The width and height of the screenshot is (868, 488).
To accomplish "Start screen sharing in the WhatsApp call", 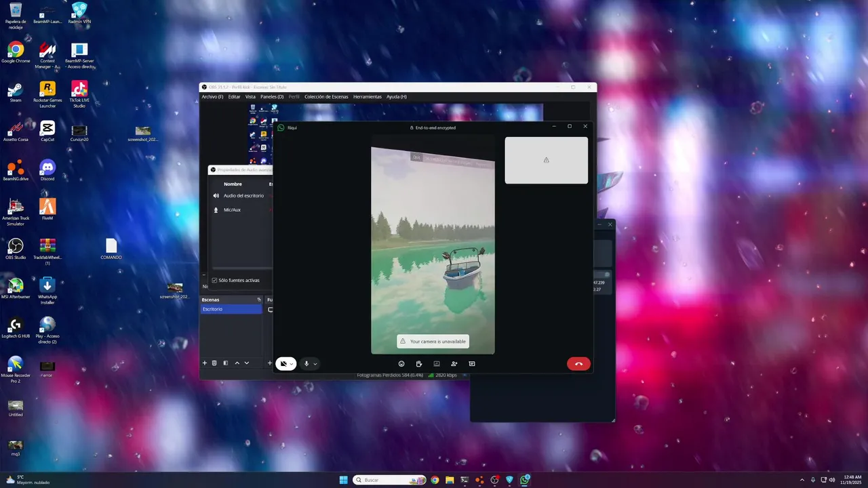I will point(437,364).
